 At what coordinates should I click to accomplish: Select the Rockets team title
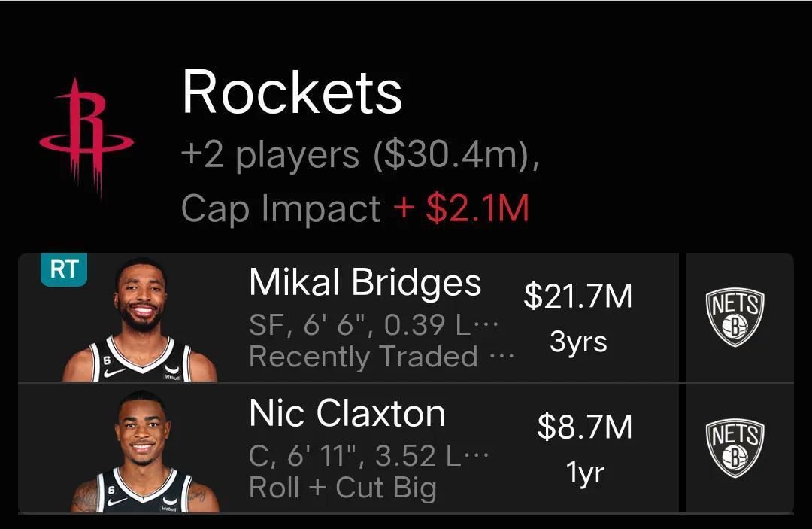coord(292,93)
